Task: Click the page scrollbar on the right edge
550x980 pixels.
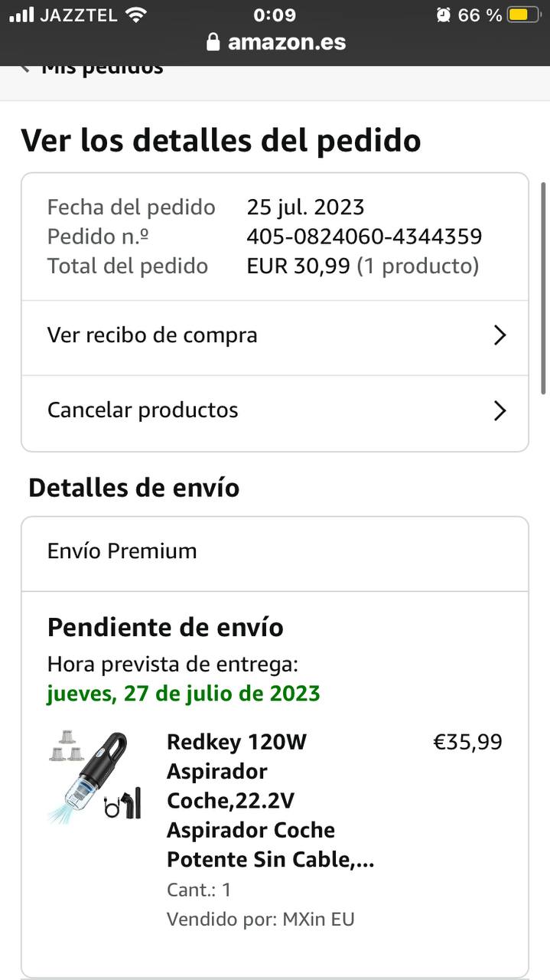Action: pyautogui.click(x=544, y=288)
